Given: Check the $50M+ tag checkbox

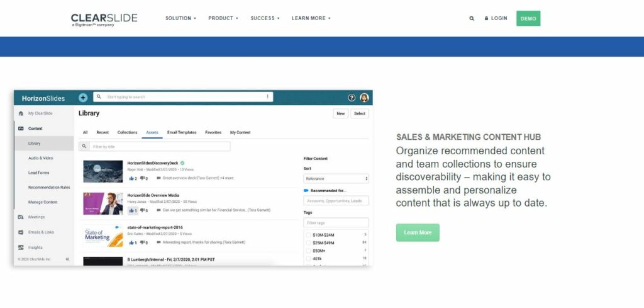Looking at the screenshot, I should (308, 251).
